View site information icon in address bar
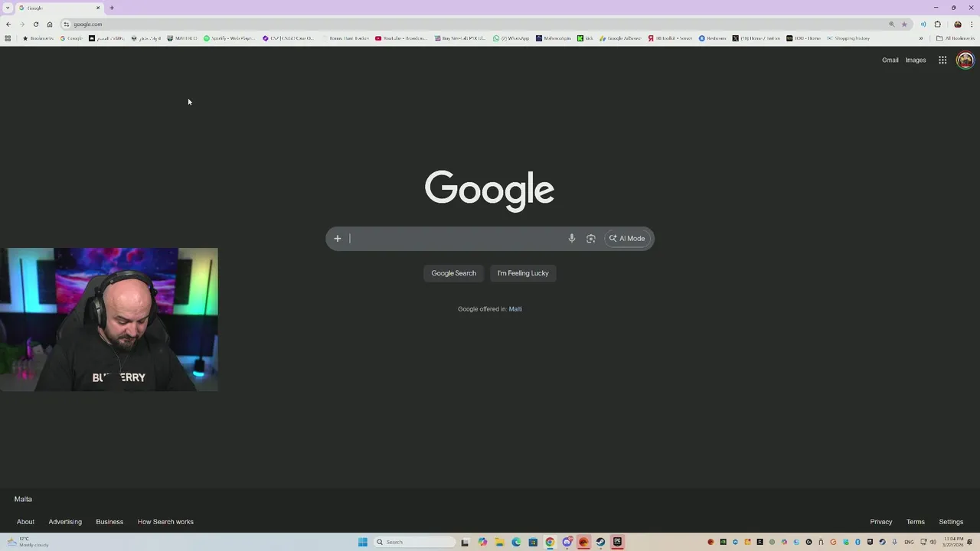Image resolution: width=980 pixels, height=551 pixels. click(x=67, y=24)
